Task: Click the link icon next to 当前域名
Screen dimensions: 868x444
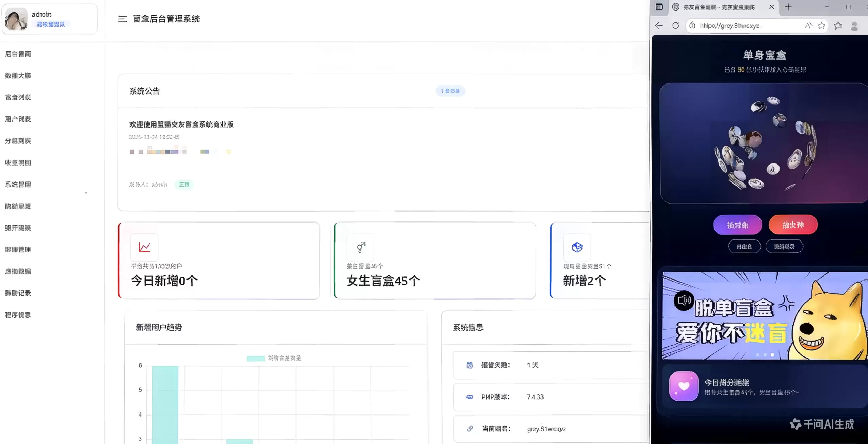Action: (470, 428)
